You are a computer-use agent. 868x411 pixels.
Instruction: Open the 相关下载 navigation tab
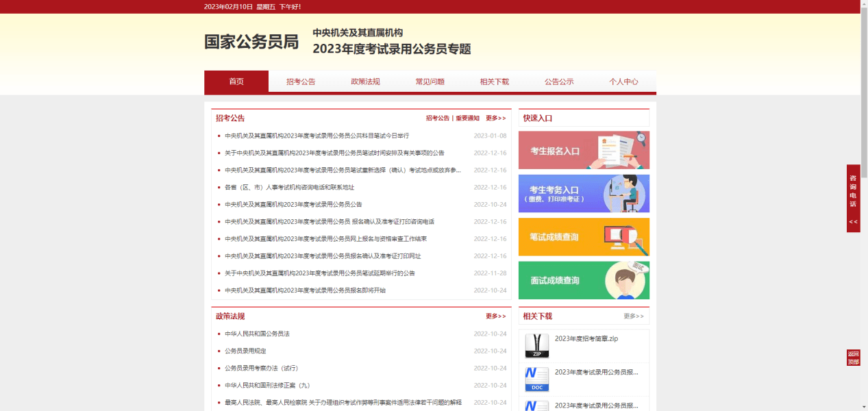494,82
